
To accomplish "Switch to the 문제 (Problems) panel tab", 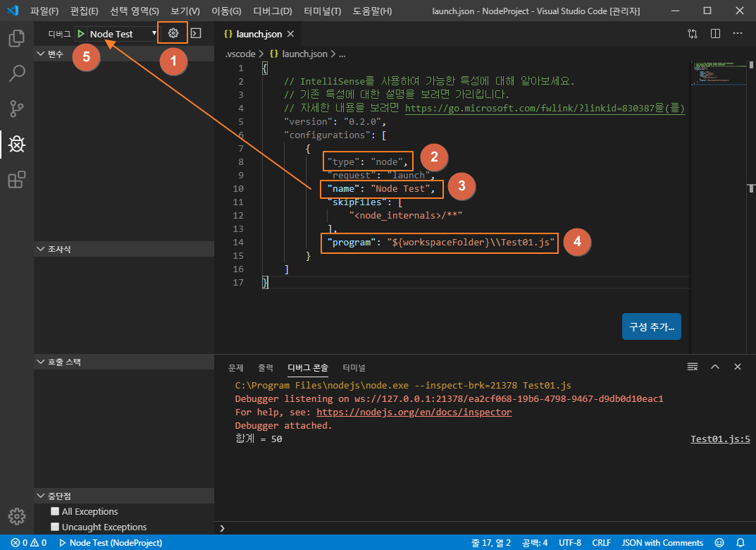I will click(236, 367).
